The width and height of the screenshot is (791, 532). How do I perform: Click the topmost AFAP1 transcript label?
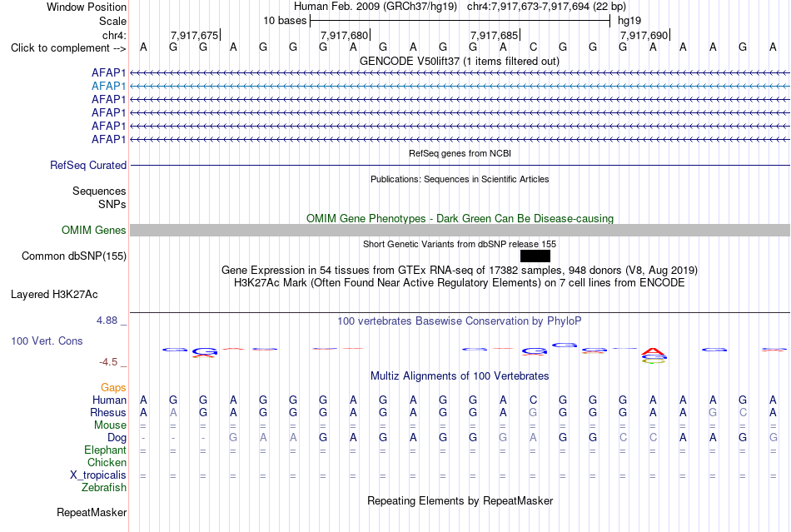click(108, 72)
